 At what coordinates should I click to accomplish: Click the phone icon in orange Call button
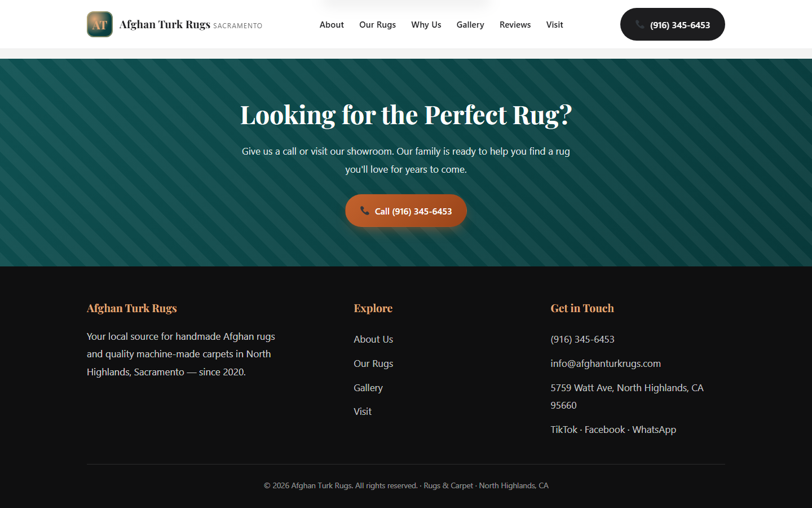365,211
